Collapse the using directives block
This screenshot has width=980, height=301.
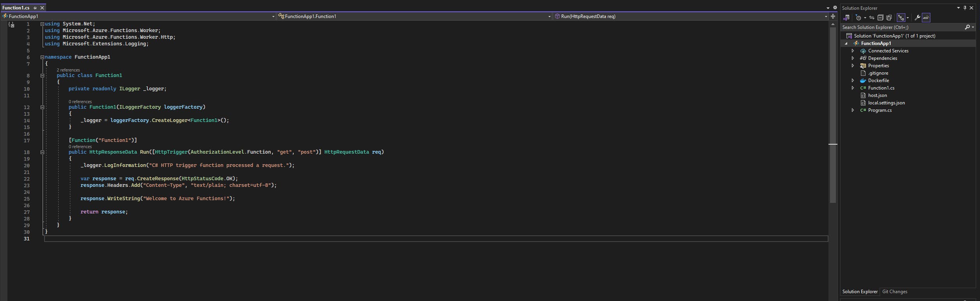[42, 24]
